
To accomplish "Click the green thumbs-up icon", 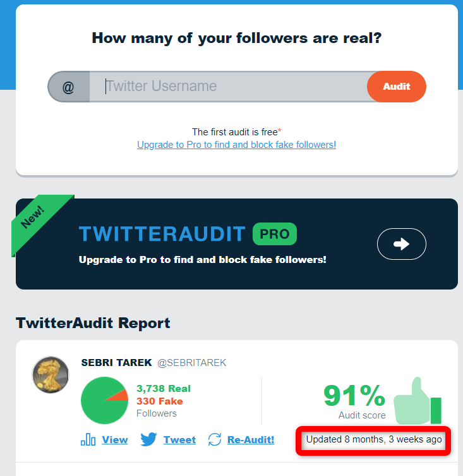I will (417, 401).
